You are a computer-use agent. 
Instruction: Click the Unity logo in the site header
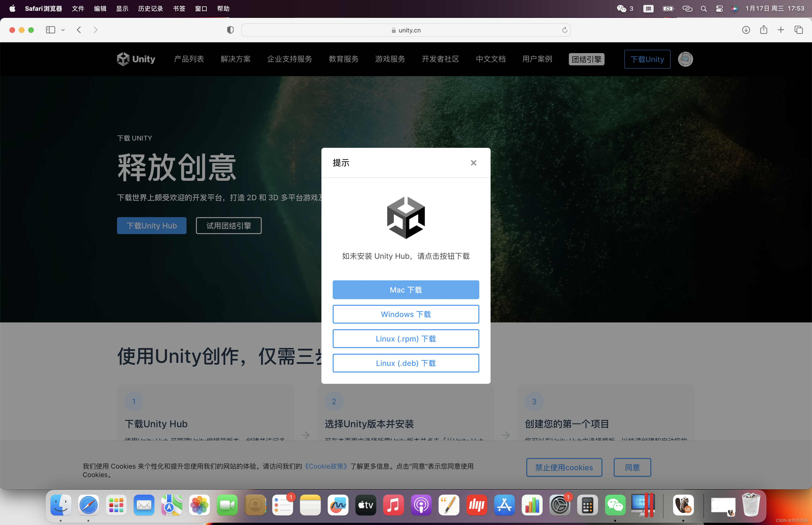click(x=136, y=59)
